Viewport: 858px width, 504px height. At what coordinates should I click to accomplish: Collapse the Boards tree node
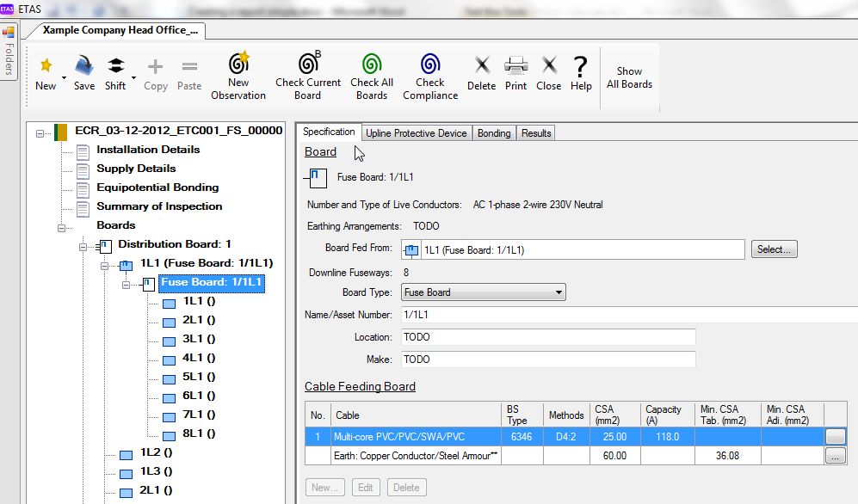coord(61,228)
